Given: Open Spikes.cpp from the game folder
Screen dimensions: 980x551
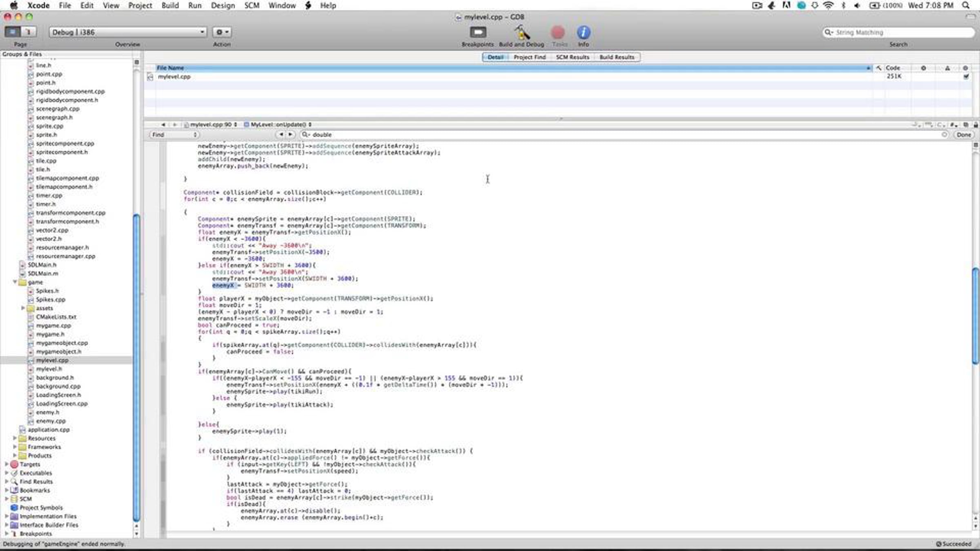Looking at the screenshot, I should click(51, 300).
